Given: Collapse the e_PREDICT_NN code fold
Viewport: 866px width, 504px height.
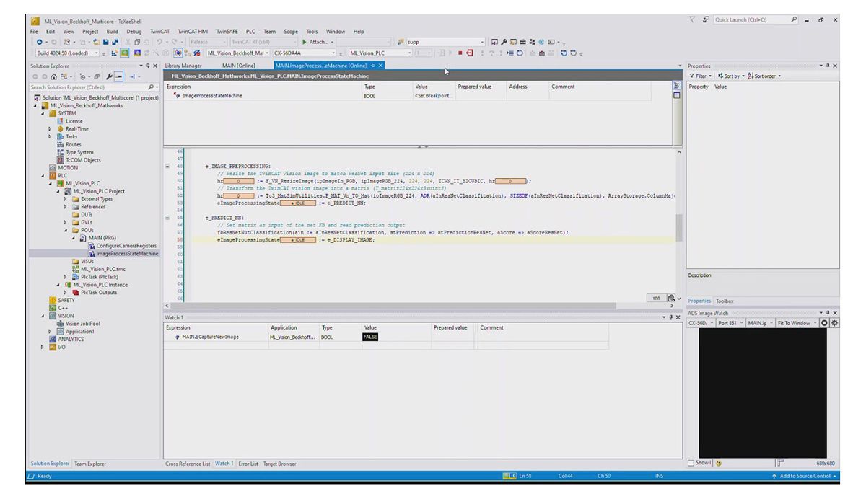Looking at the screenshot, I should click(168, 217).
